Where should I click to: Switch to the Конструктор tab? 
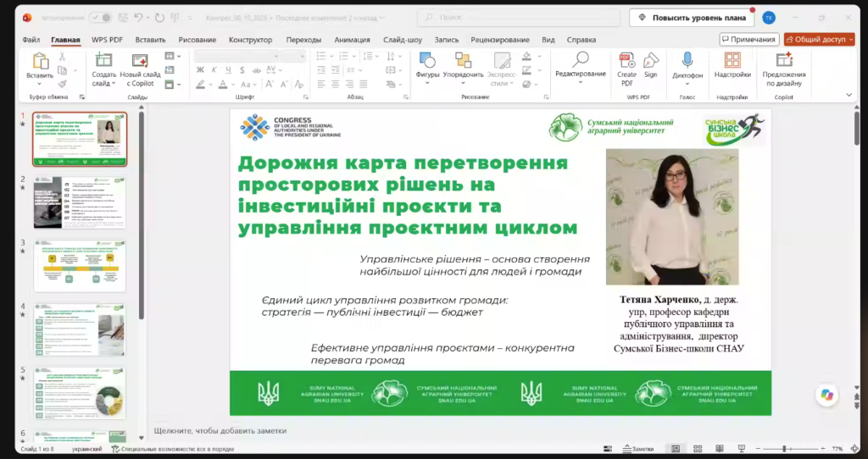[x=250, y=40]
